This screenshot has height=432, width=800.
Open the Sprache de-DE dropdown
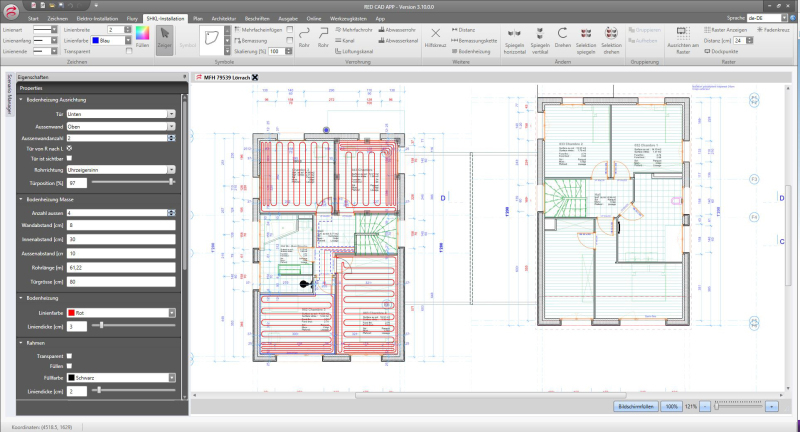(784, 18)
